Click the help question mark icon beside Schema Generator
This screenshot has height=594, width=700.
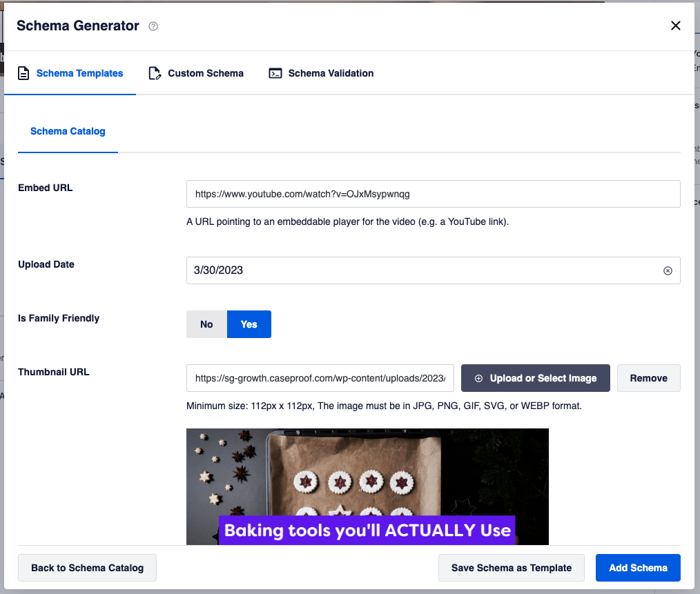point(153,26)
